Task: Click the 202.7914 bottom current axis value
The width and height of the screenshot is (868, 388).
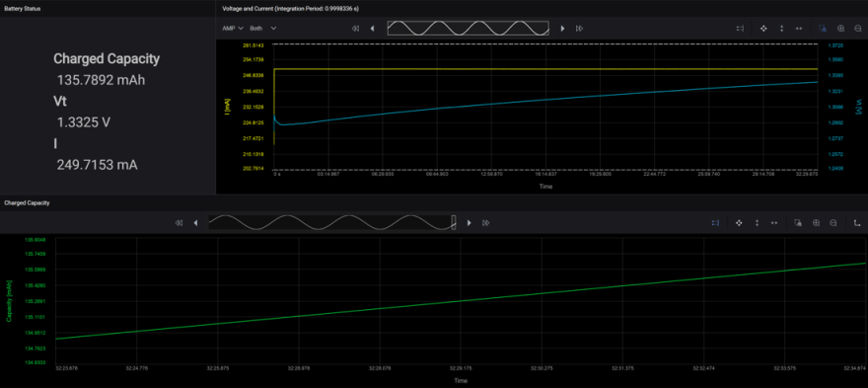Action: [x=253, y=169]
